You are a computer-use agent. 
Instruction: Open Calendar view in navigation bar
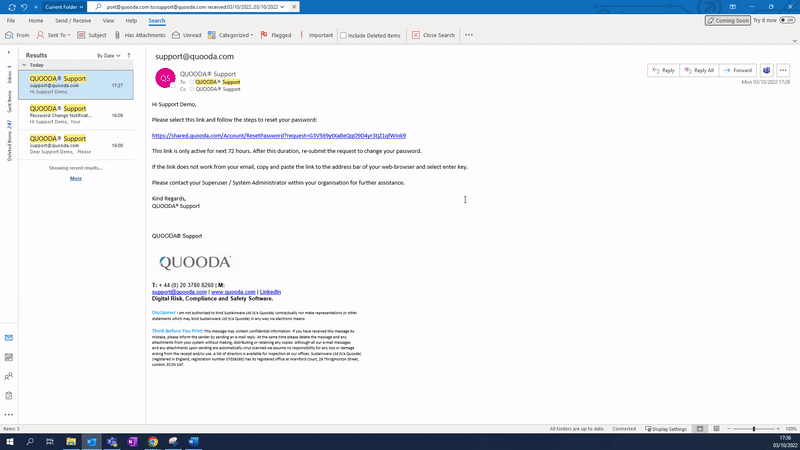pyautogui.click(x=9, y=357)
